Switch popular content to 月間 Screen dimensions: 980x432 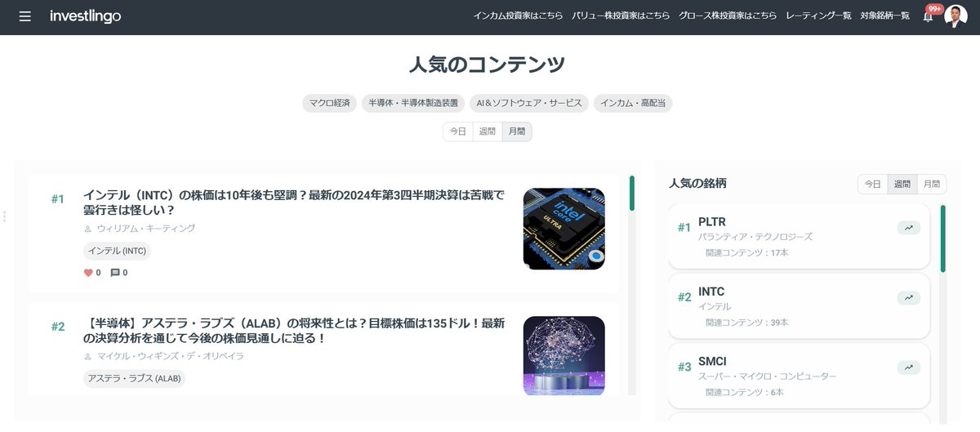tap(517, 131)
